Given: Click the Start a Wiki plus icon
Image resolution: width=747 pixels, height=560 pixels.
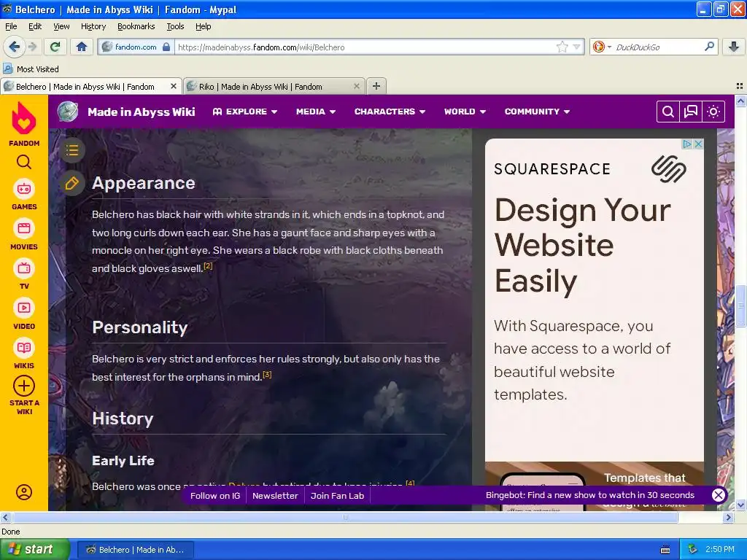Looking at the screenshot, I should (x=24, y=386).
